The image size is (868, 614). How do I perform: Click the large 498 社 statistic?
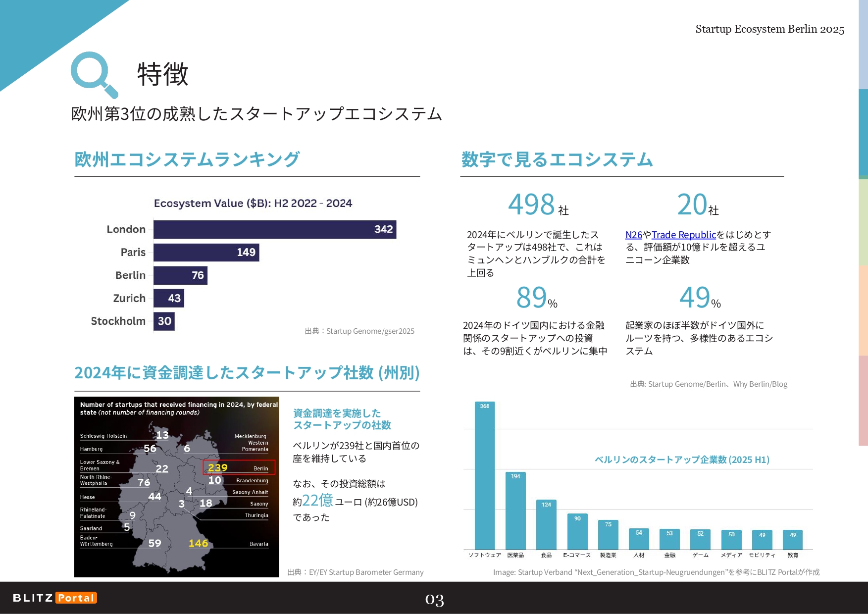[x=538, y=205]
